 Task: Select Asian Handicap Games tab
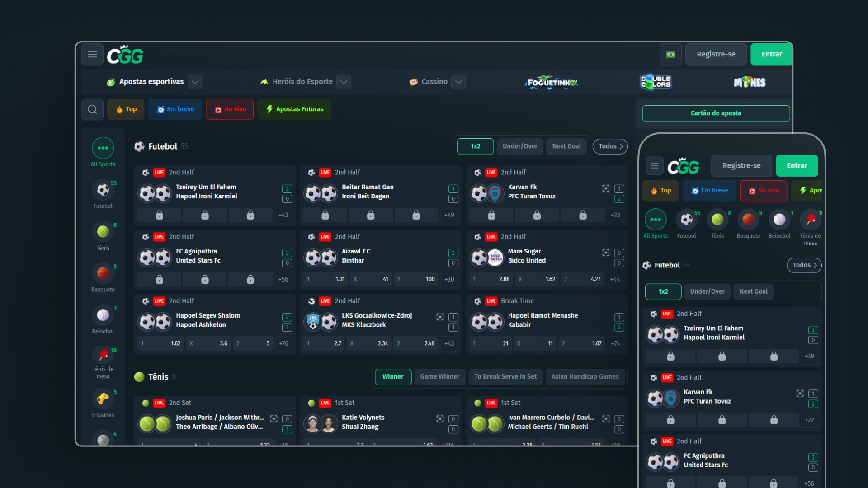point(585,377)
